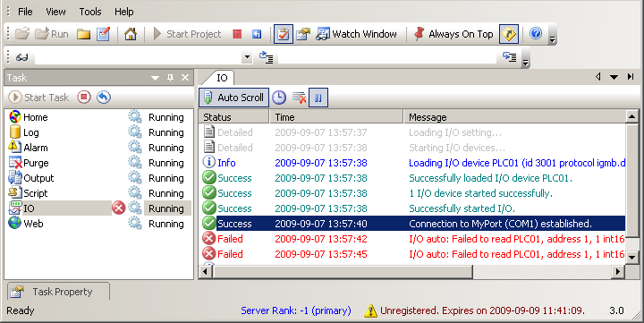This screenshot has width=644, height=323.
Task: Open the watch expression dropdown
Action: (x=247, y=57)
